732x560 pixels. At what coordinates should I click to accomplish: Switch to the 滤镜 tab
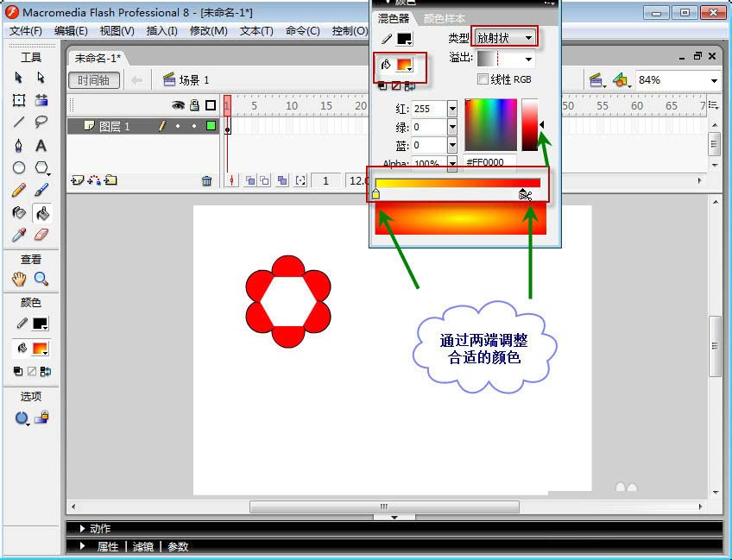[142, 546]
